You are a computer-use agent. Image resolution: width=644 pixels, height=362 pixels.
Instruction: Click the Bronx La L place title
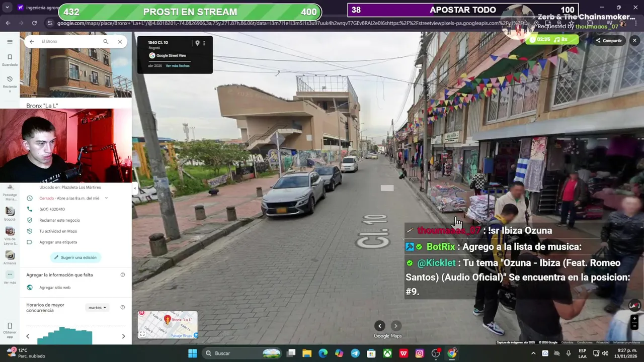[42, 106]
